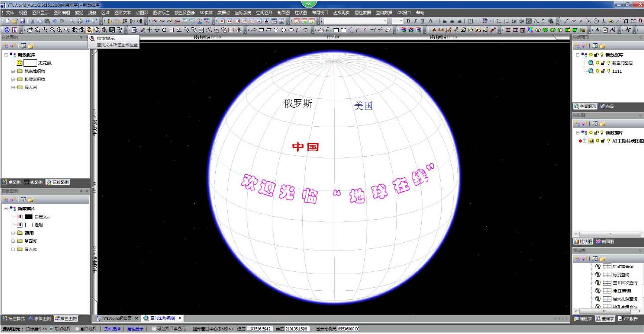Screen dimensions: 644x334
Task: Expand the 地表堆积物 folder
Action: click(x=13, y=71)
